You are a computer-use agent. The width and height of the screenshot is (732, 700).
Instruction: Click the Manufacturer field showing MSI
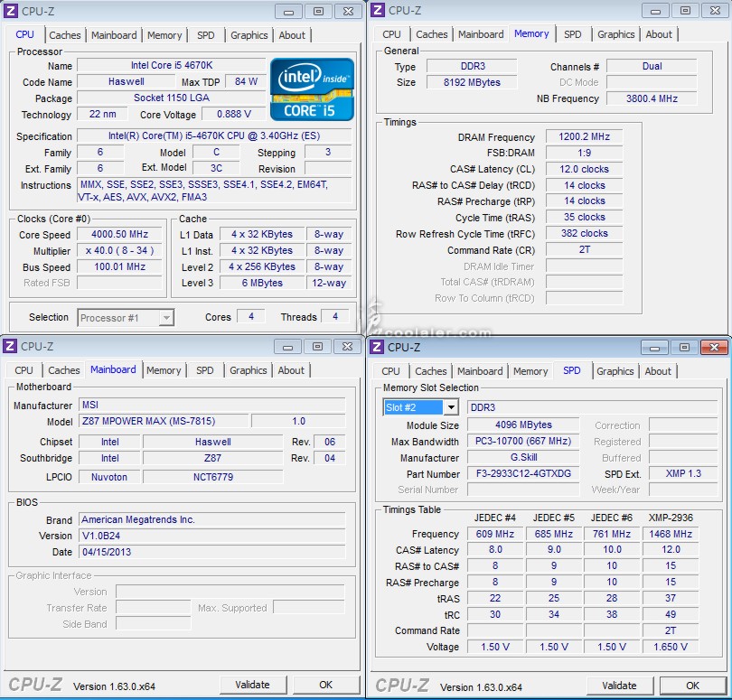(x=212, y=405)
